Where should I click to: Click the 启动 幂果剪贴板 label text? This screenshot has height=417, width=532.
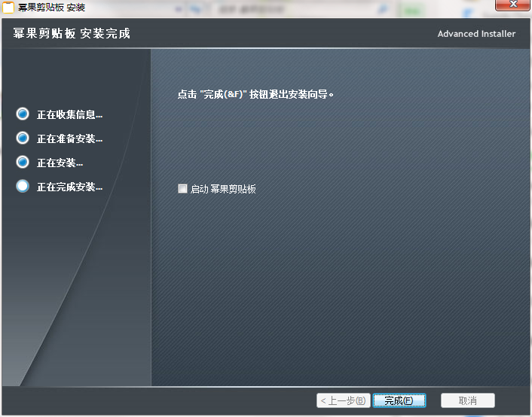(x=223, y=189)
